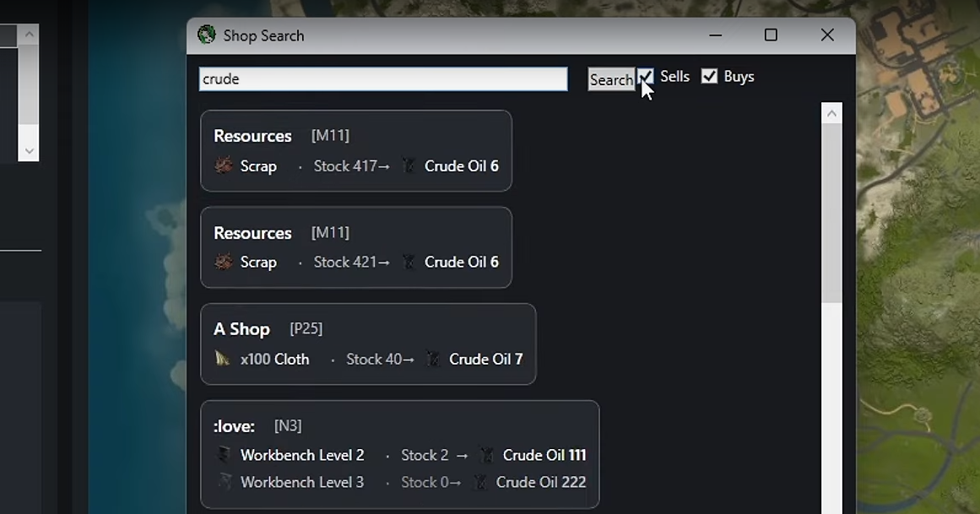The height and width of the screenshot is (514, 980).
Task: Select the Resources shop with Stock 417
Action: point(355,151)
